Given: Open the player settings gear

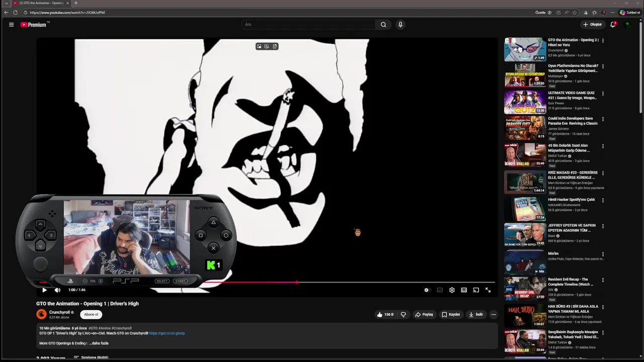Looking at the screenshot, I should coord(452,290).
